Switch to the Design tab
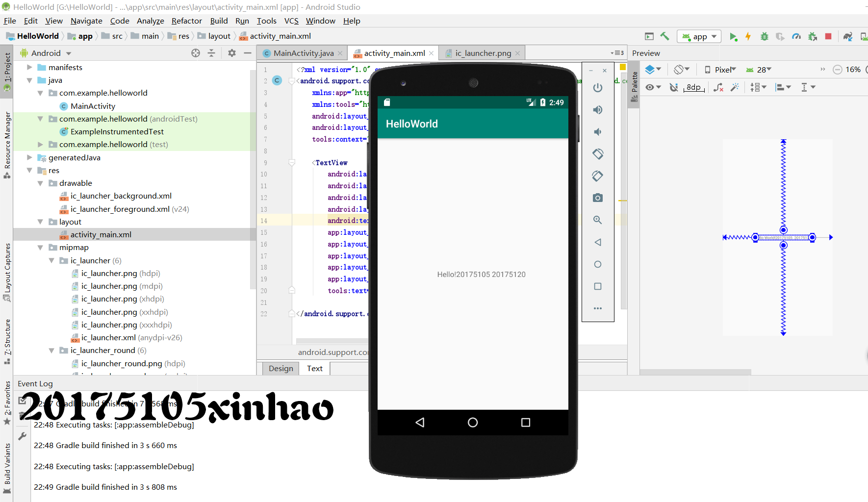This screenshot has width=868, height=502. point(281,369)
